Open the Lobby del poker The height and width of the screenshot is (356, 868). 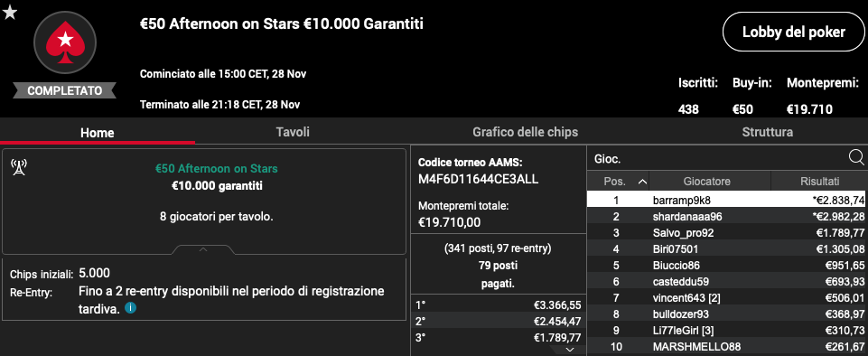coord(794,33)
